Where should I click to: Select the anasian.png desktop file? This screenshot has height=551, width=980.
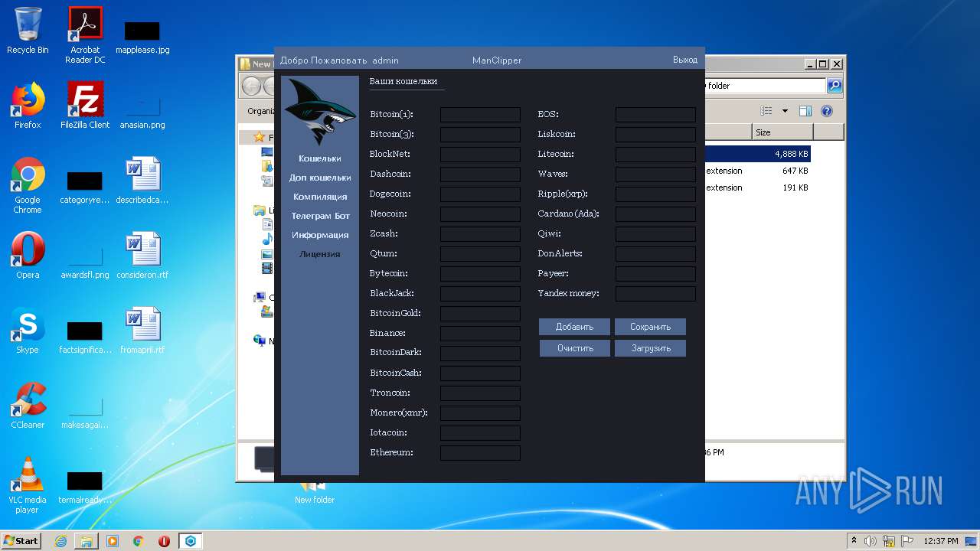tap(142, 111)
